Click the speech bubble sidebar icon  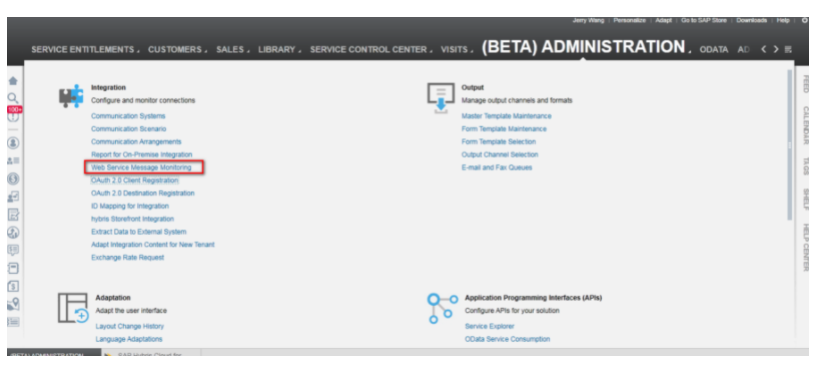click(x=13, y=250)
